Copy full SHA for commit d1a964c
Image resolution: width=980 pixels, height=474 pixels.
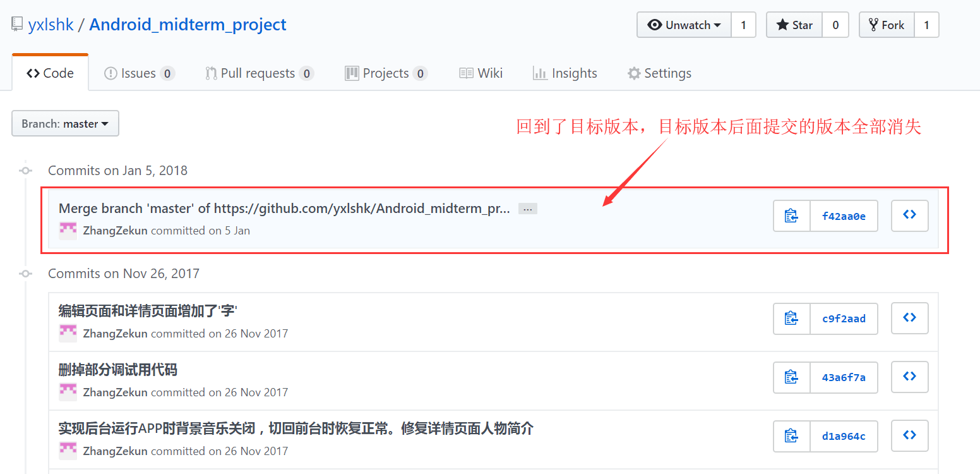(792, 436)
